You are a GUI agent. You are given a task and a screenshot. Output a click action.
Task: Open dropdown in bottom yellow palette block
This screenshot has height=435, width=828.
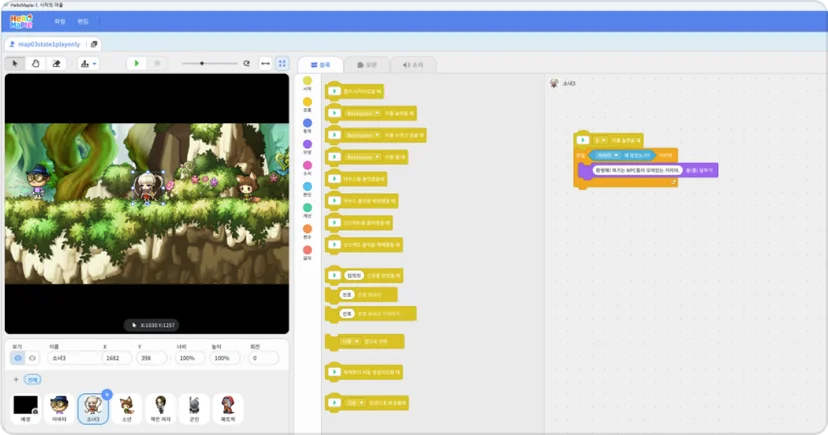(x=355, y=403)
